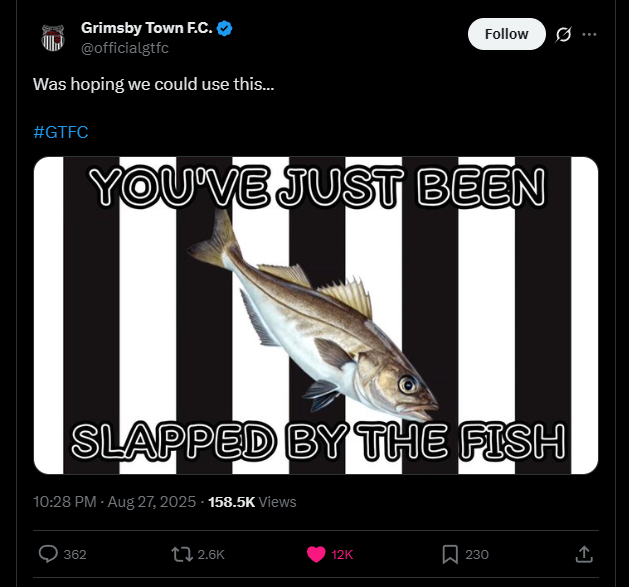Click the 362 replies count
This screenshot has width=629, height=587.
[x=75, y=555]
